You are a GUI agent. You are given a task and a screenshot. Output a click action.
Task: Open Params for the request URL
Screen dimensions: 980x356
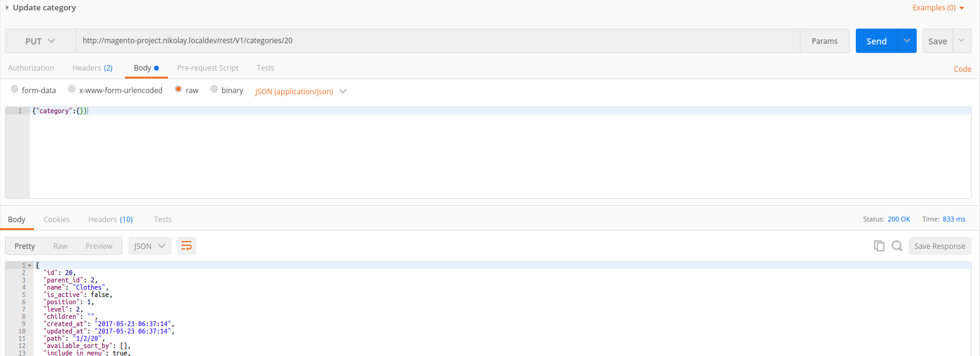824,41
